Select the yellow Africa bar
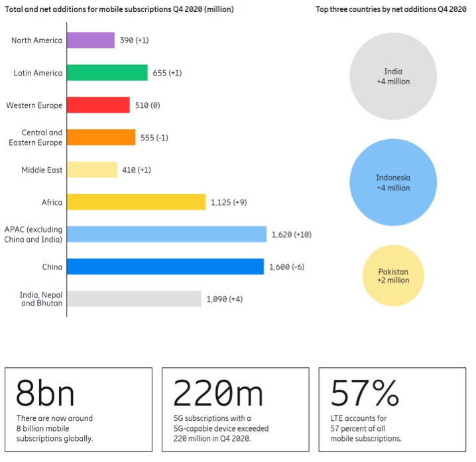 point(136,202)
